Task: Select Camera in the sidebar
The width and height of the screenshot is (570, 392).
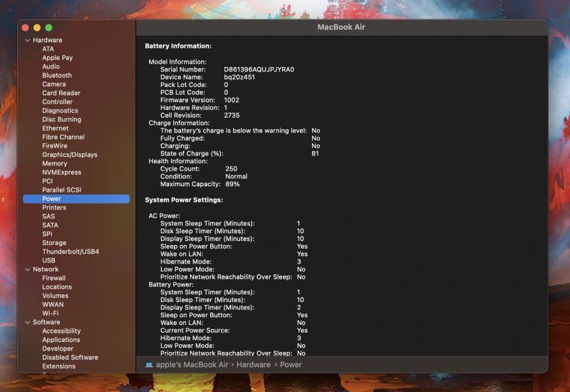Action: 54,84
